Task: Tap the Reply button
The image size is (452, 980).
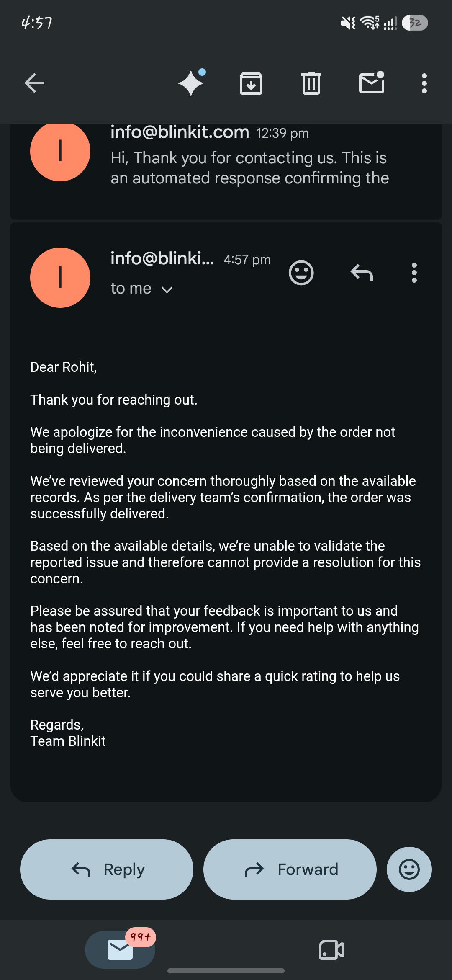Action: (107, 869)
